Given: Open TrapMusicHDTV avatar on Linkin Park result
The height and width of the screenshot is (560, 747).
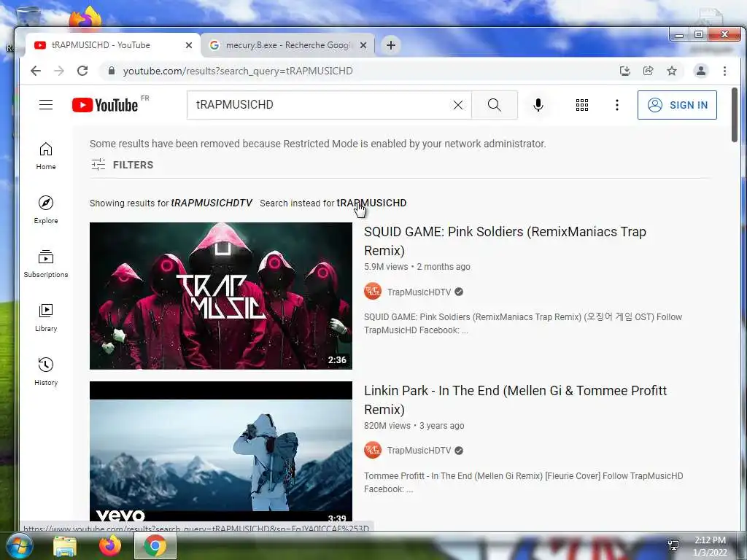Looking at the screenshot, I should click(x=373, y=450).
